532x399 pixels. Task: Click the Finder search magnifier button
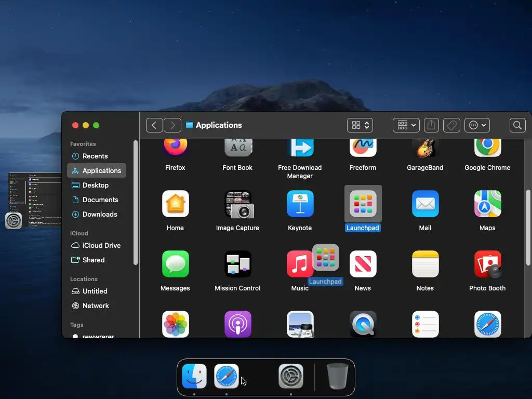click(517, 125)
